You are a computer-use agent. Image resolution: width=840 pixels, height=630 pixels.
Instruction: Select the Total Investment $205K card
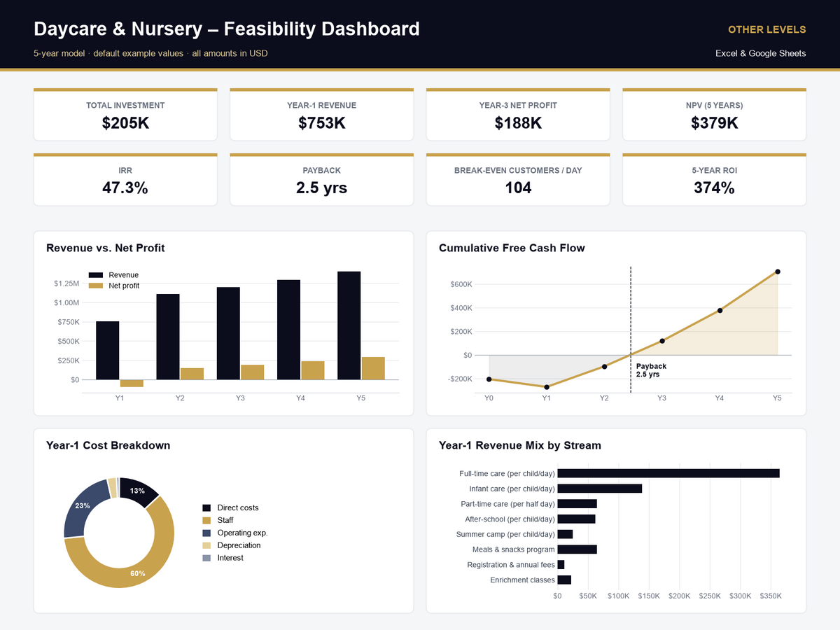125,115
